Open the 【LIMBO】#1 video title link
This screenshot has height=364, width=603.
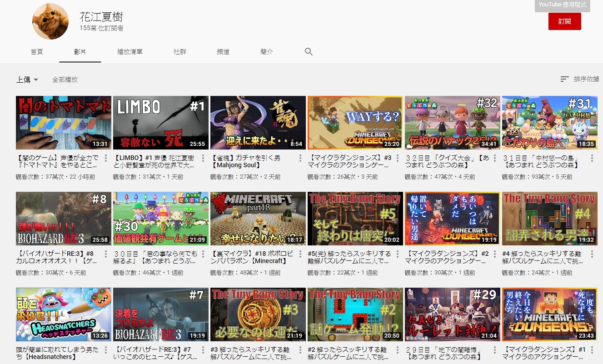[155, 162]
